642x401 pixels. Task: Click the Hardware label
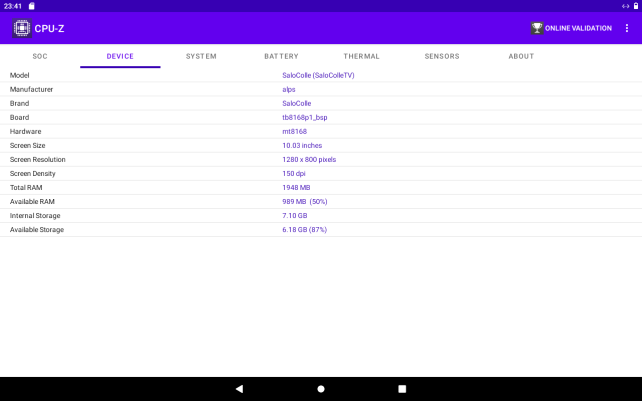[x=25, y=131]
